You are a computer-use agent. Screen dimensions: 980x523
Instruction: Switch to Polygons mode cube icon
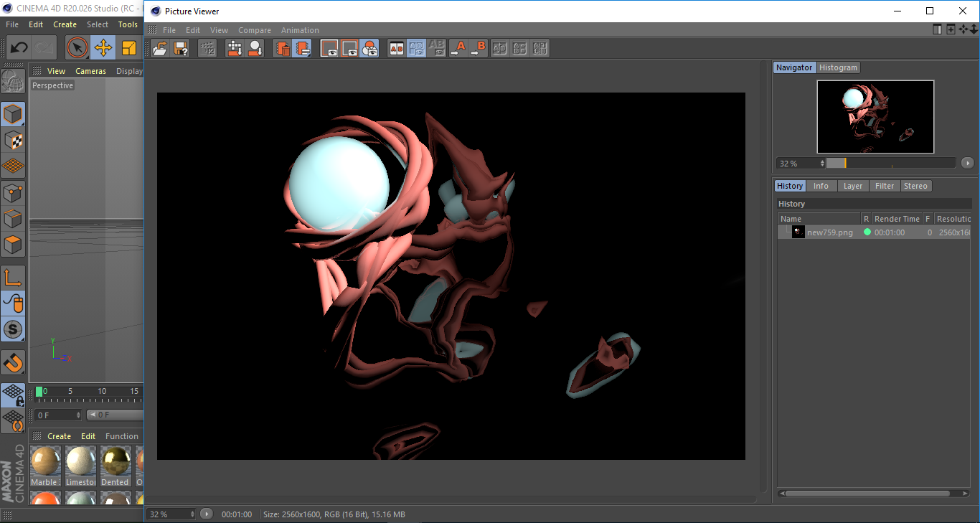(13, 245)
